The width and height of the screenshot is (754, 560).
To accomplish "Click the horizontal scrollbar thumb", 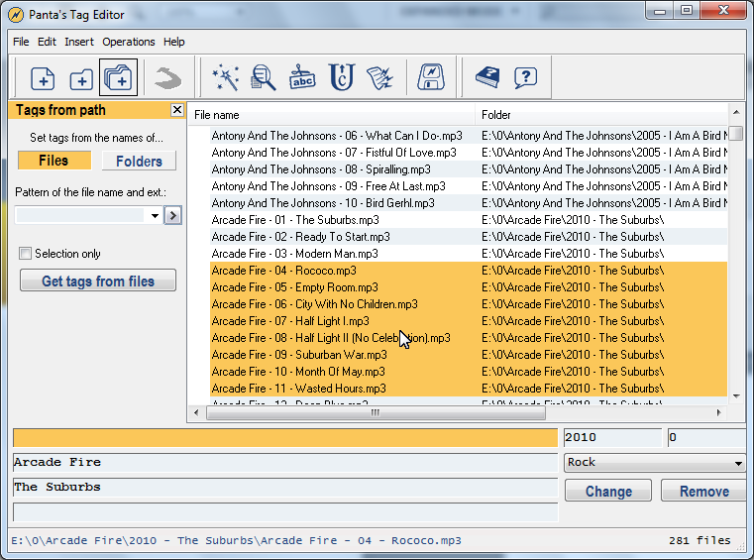I will [376, 412].
